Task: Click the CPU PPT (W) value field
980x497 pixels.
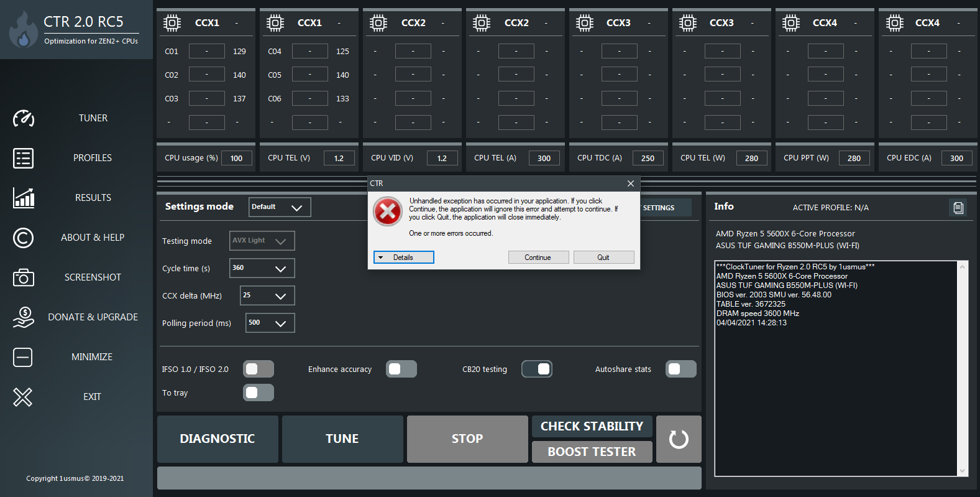Action: (x=854, y=159)
